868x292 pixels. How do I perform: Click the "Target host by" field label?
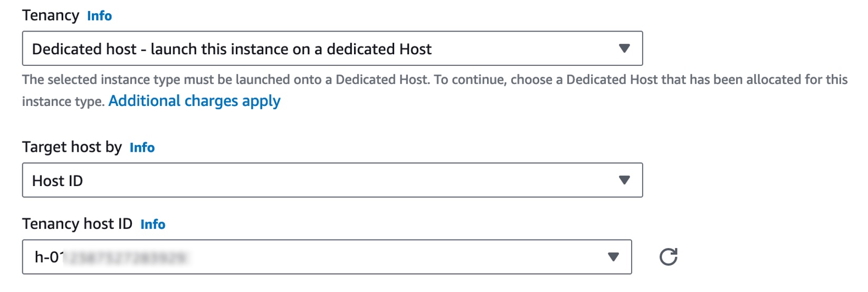pyautogui.click(x=72, y=147)
